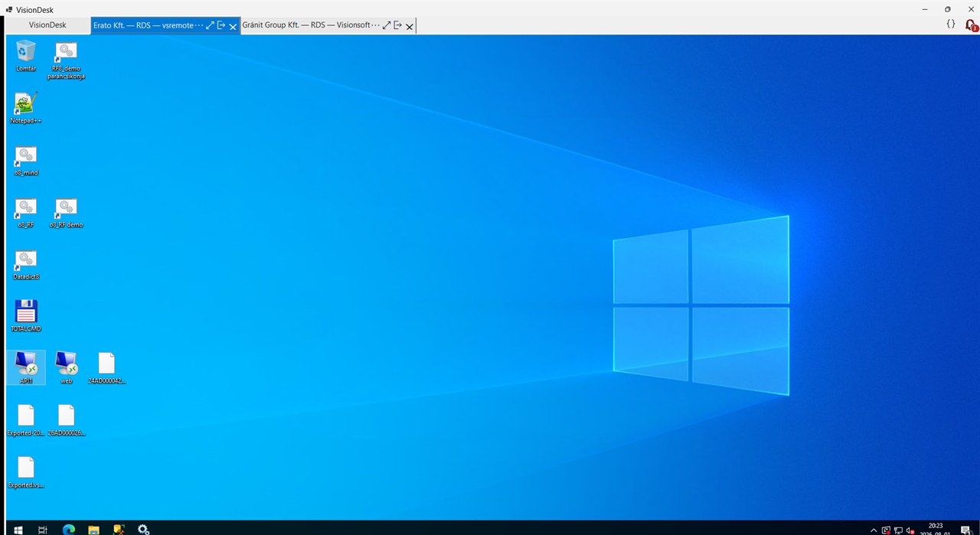
Task: Open the notifications bell with red badge
Action: [x=971, y=24]
